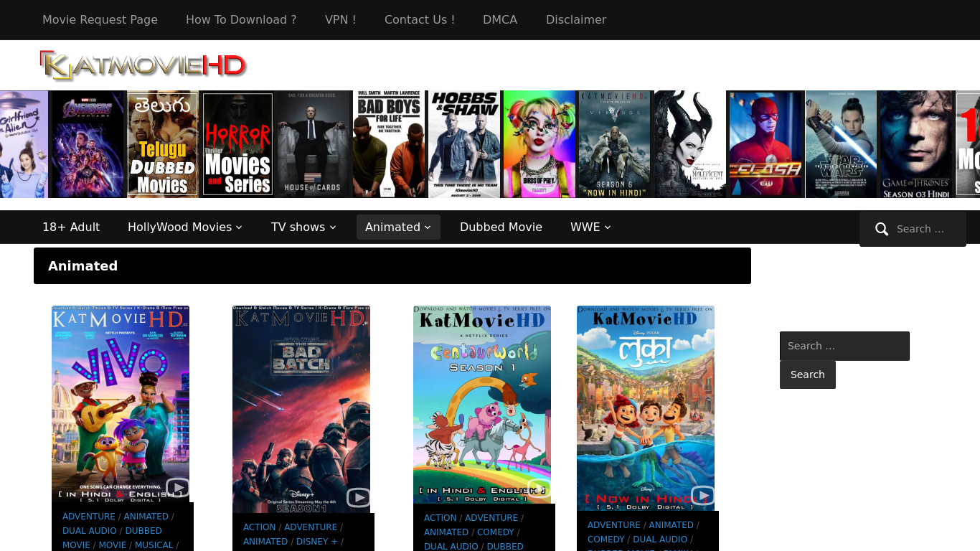Screen dimensions: 980x551
Task: Click the play icon on the Vivo poster
Action: tap(177, 488)
